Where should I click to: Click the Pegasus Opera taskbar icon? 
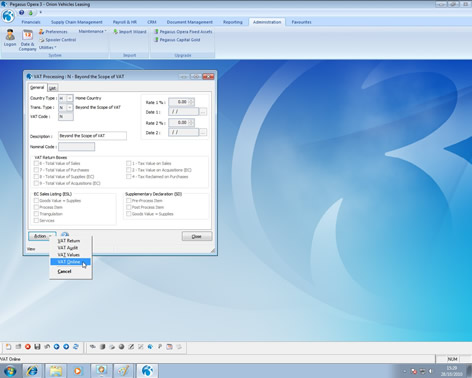pyautogui.click(x=147, y=371)
